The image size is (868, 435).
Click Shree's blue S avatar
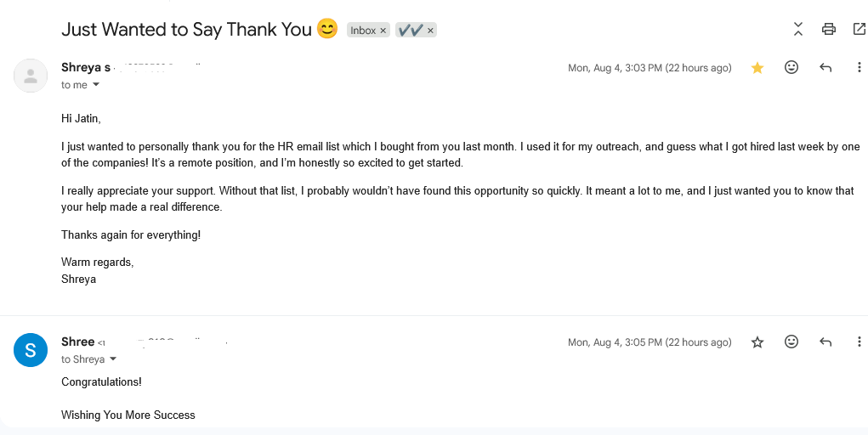click(x=31, y=350)
